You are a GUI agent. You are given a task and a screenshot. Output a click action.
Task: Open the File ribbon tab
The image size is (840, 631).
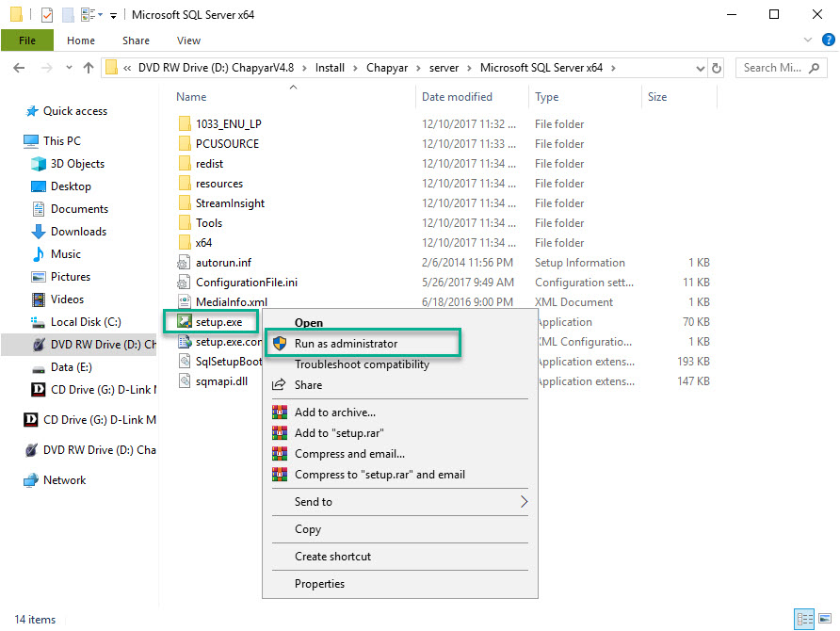27,40
